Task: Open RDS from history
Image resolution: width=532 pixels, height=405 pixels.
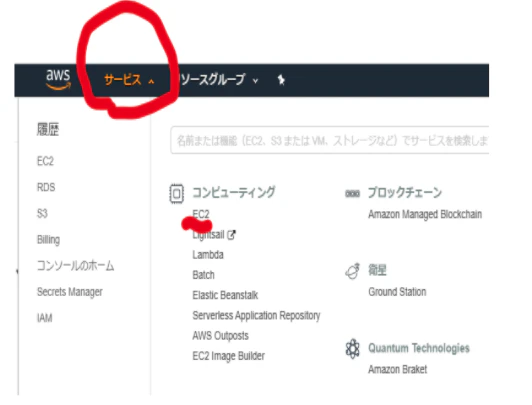Action: point(46,187)
